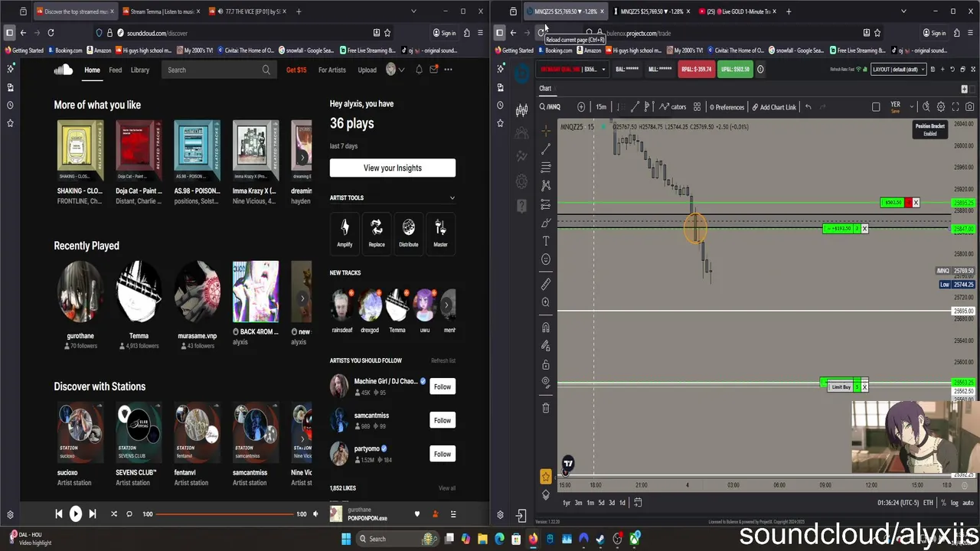Image resolution: width=980 pixels, height=551 pixels.
Task: Click the SoundCloud volume speaker icon
Action: 315,514
